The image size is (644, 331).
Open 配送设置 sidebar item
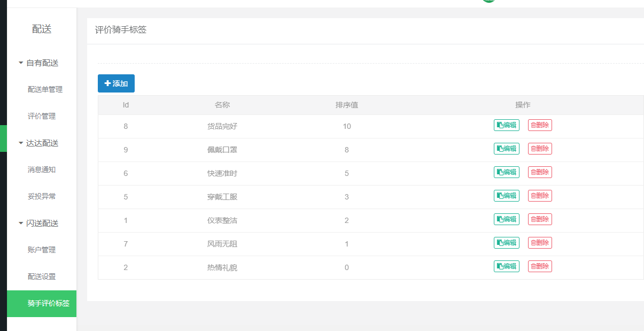click(42, 277)
